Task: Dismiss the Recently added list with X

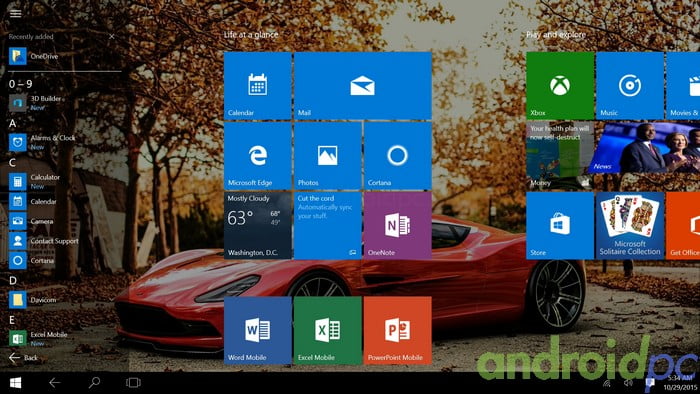Action: [112, 37]
